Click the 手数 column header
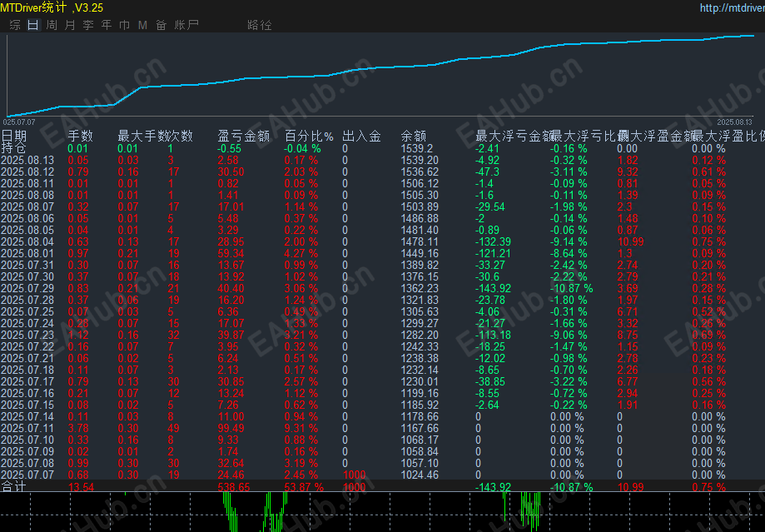 (80, 137)
